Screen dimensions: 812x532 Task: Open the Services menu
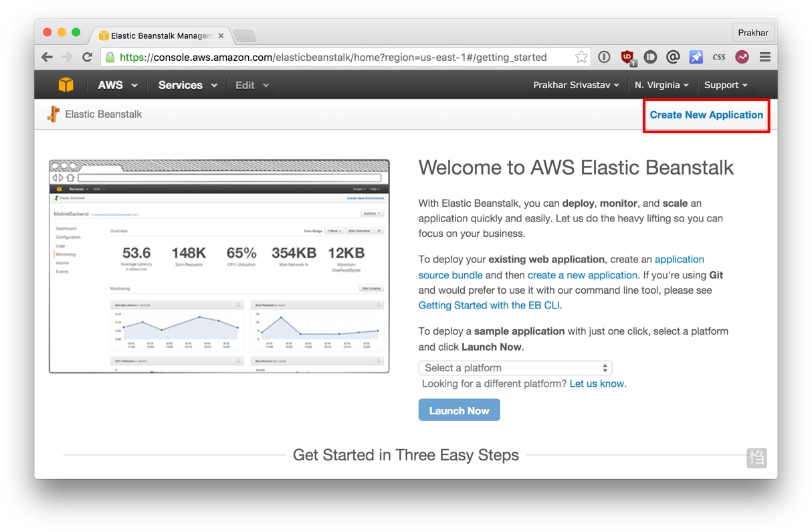pos(187,85)
